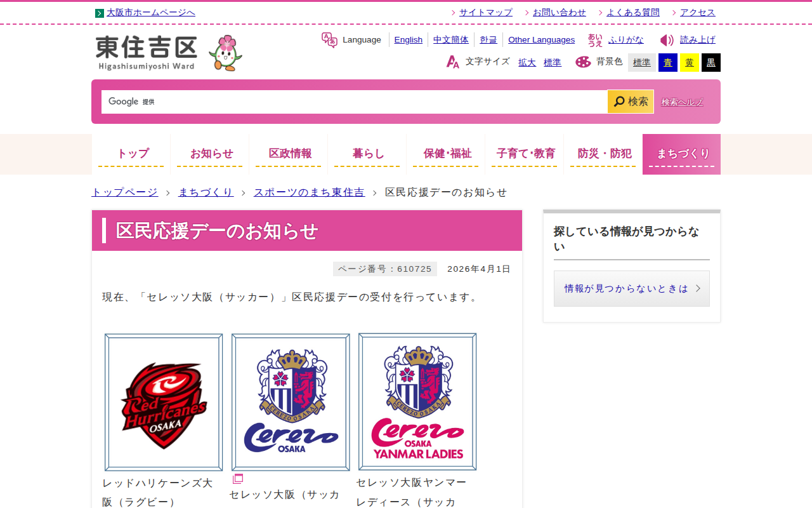Open the まちづくり navigation tab

(x=682, y=154)
